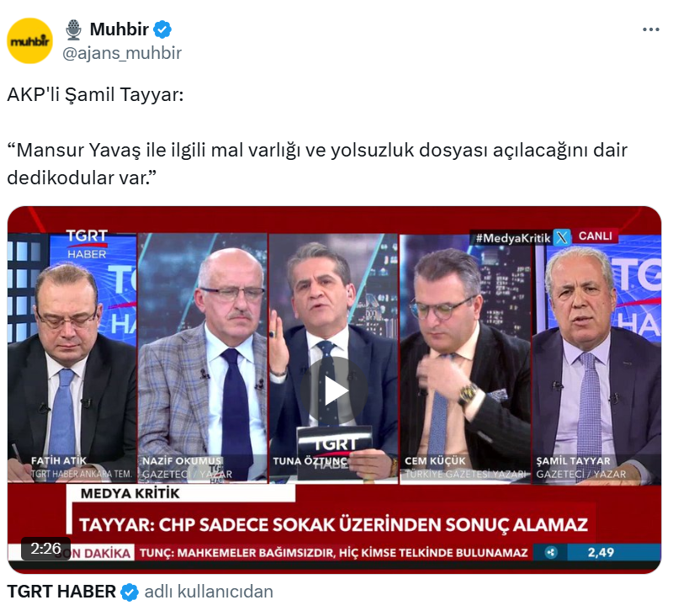Viewport: 679px width, 616px height.
Task: Open the @ajans_muhbir handle link
Action: coord(122,53)
